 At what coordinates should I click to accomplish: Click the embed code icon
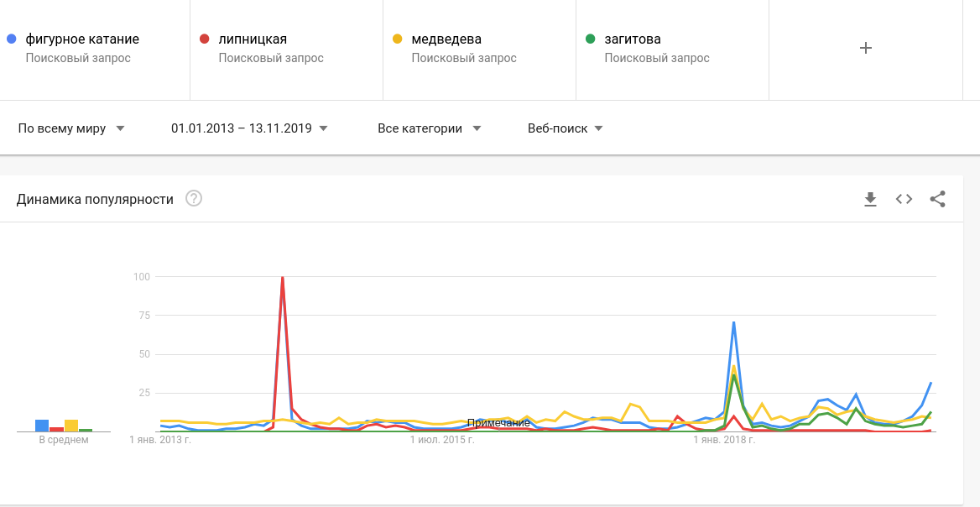click(904, 199)
